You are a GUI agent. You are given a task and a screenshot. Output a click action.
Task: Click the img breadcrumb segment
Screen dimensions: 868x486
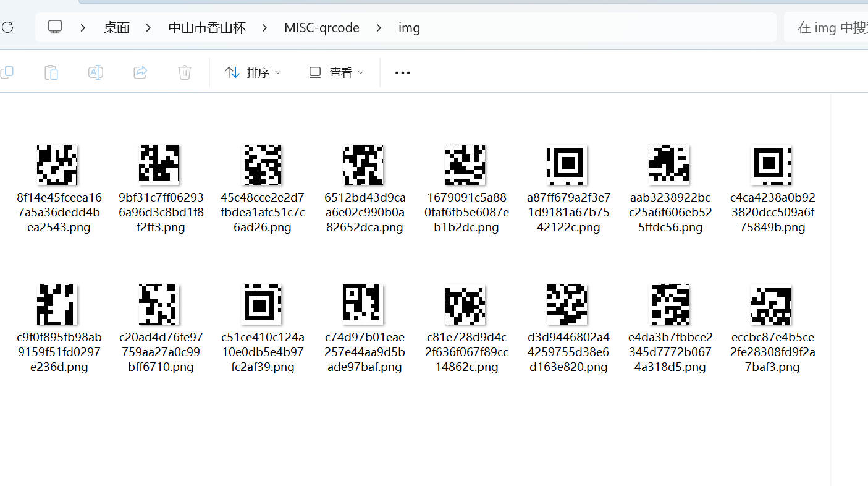(x=410, y=28)
